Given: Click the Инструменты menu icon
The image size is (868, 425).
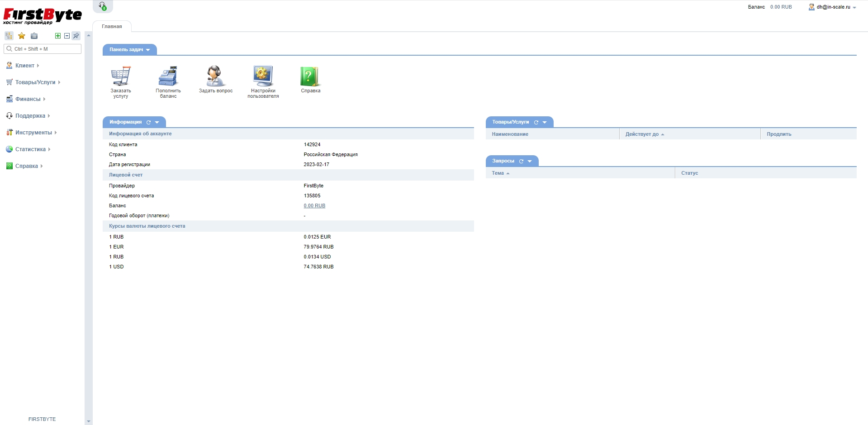Looking at the screenshot, I should (9, 133).
